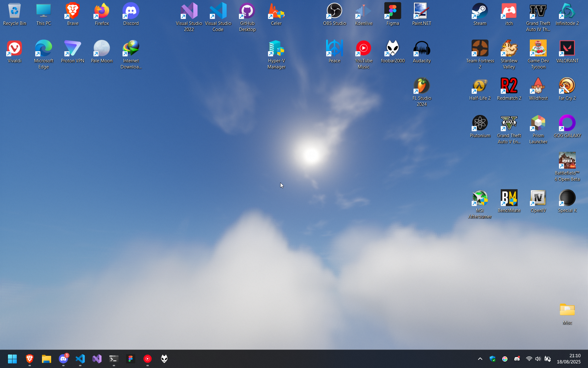Open the Windows Start menu
This screenshot has height=368, width=588.
click(13, 359)
